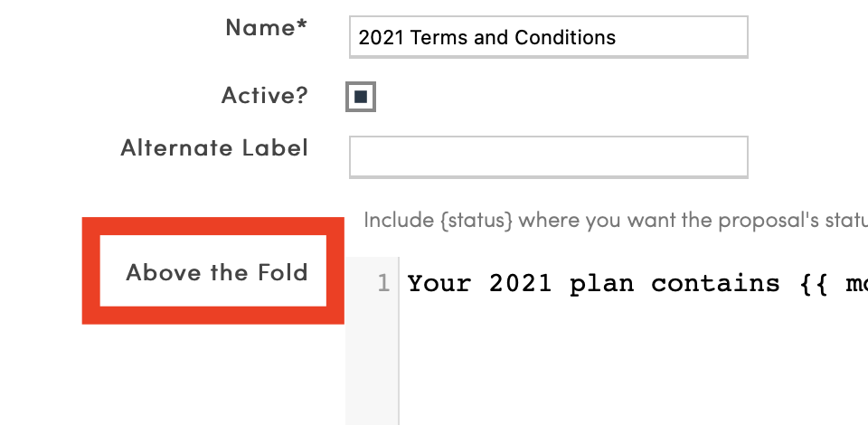This screenshot has height=425, width=868.
Task: Click into the Name input field
Action: 547,37
